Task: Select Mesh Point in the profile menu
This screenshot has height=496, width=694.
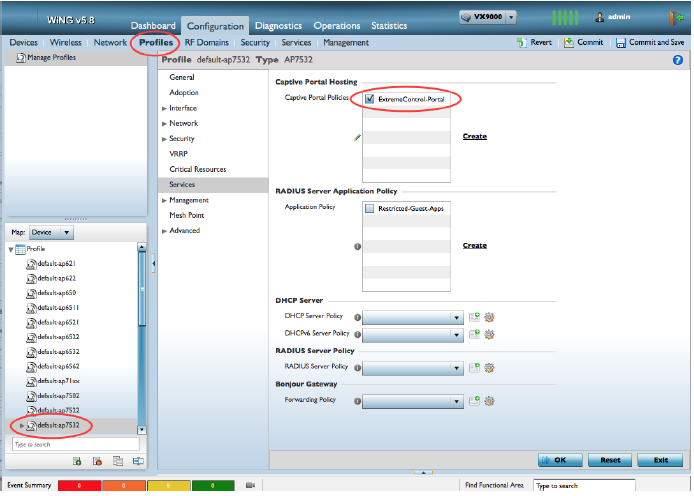Action: pyautogui.click(x=187, y=215)
